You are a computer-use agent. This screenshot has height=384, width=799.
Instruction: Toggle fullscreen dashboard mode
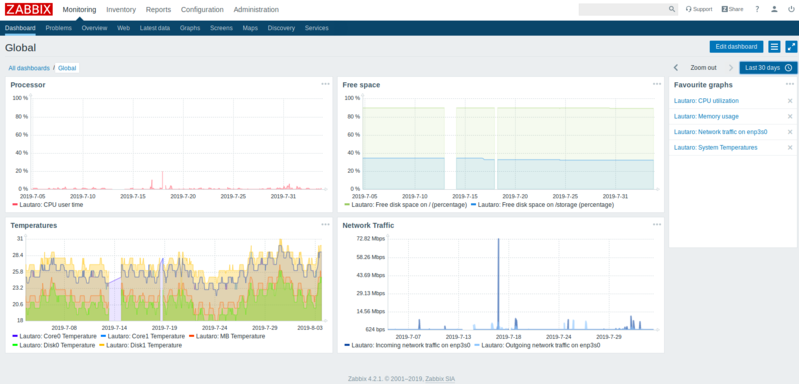coord(791,47)
